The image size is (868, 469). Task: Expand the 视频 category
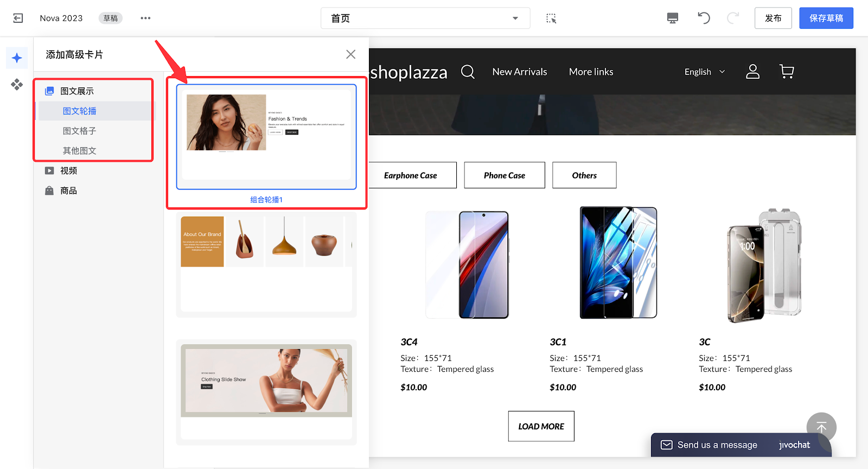click(x=69, y=170)
